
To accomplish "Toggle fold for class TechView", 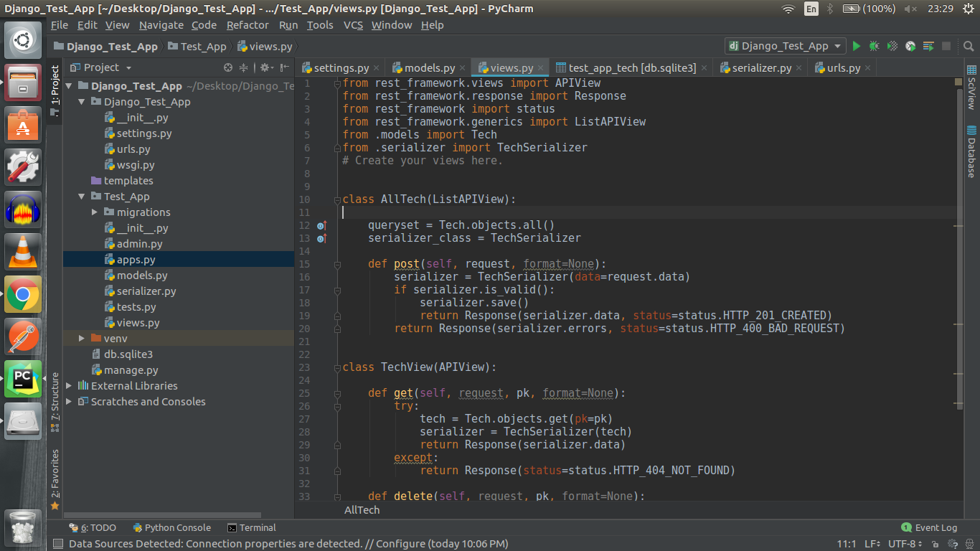I will (x=338, y=367).
